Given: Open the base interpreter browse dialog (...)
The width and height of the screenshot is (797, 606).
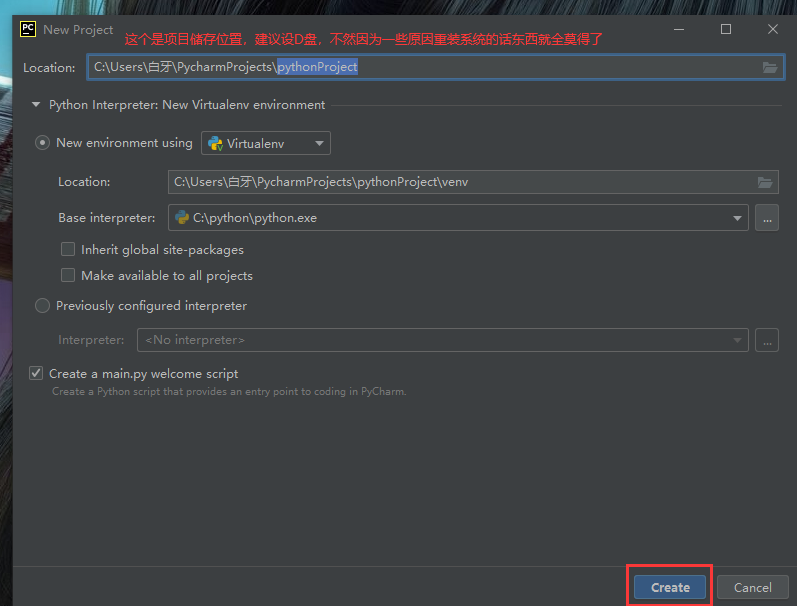Looking at the screenshot, I should [767, 218].
